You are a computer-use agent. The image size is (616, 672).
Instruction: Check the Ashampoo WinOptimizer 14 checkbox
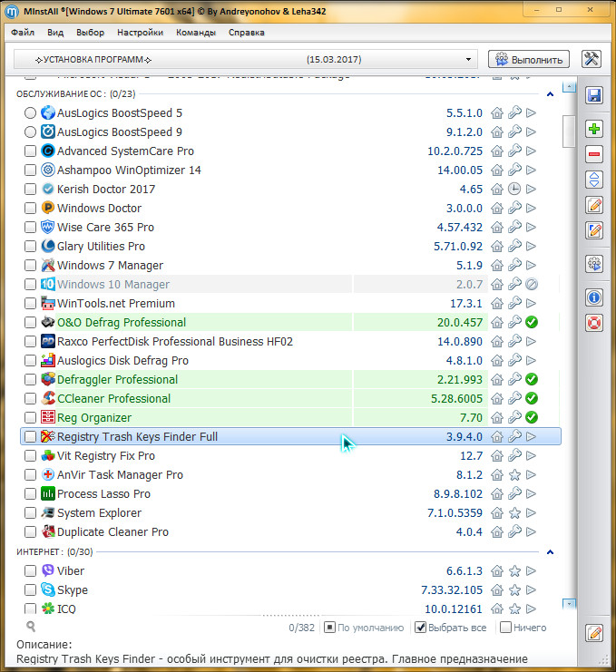point(30,170)
